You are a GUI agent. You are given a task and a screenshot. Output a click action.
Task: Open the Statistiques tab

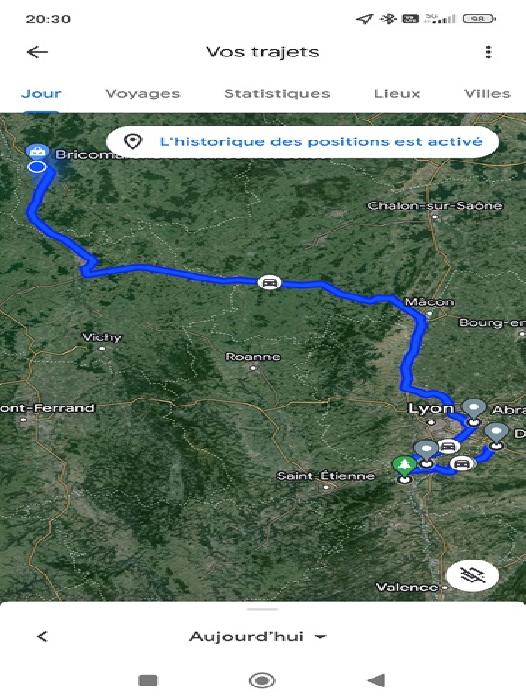click(x=277, y=94)
